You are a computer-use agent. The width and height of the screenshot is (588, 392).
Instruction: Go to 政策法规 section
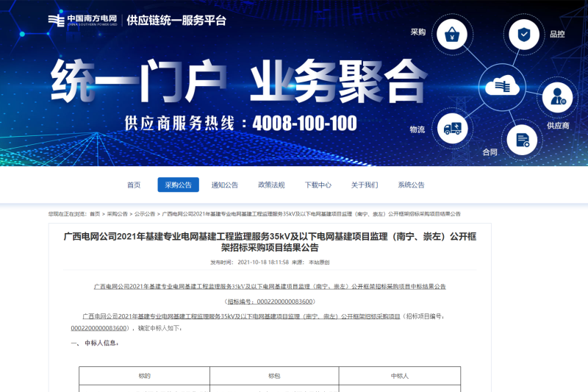(271, 185)
